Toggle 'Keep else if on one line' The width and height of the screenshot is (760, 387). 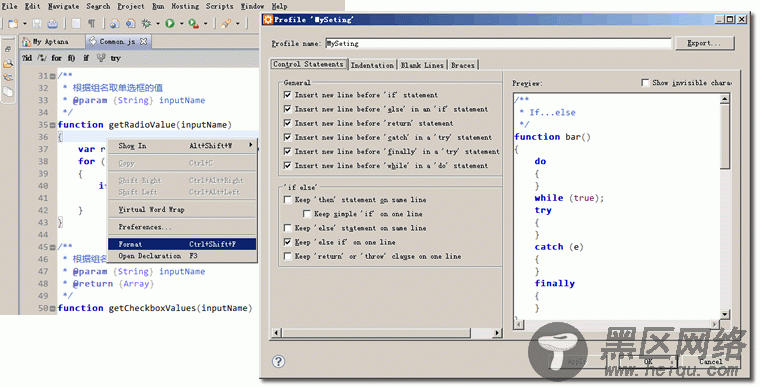click(x=287, y=242)
